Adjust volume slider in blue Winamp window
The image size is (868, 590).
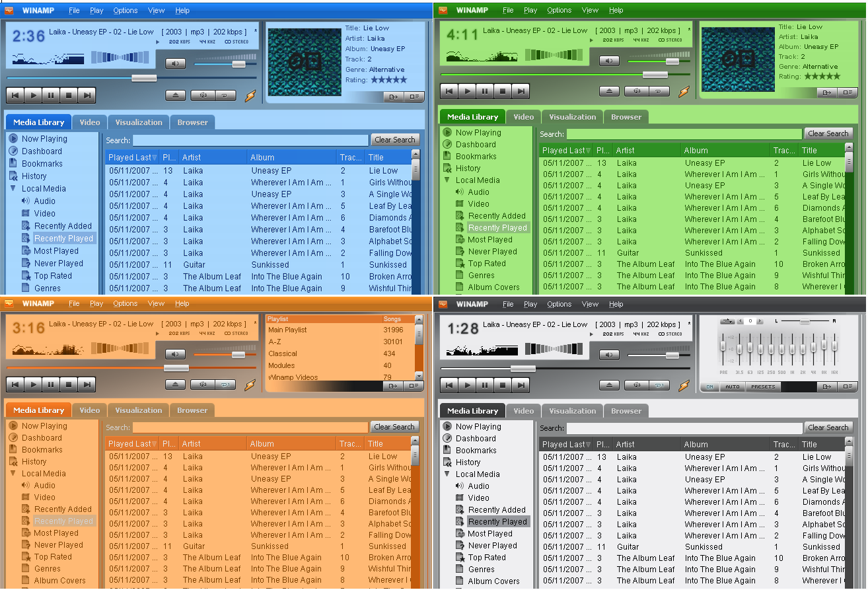click(239, 64)
